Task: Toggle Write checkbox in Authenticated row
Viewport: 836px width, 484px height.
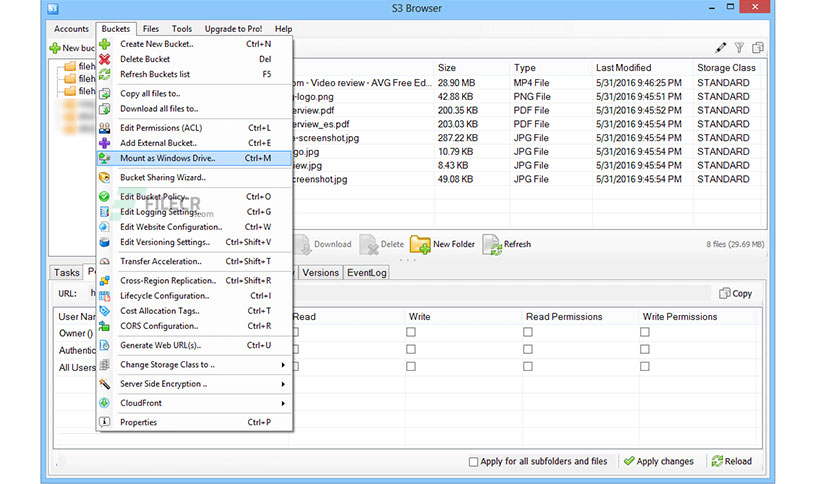Action: (x=411, y=349)
